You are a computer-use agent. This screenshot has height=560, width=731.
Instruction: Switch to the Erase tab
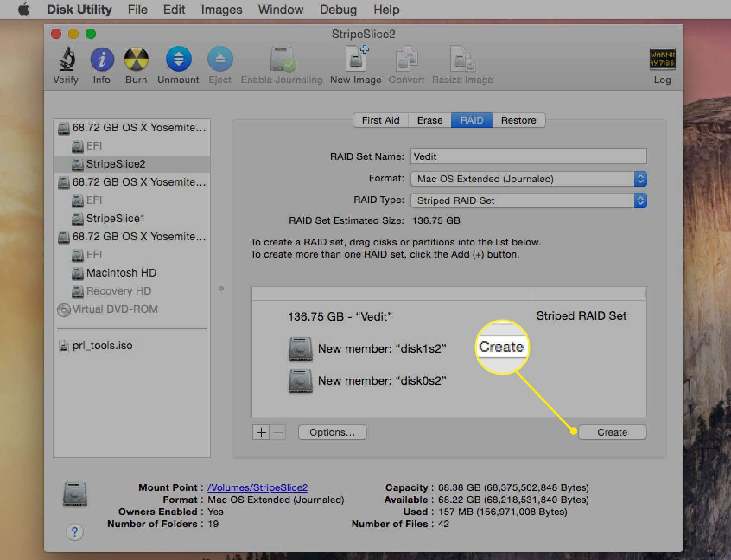point(430,120)
